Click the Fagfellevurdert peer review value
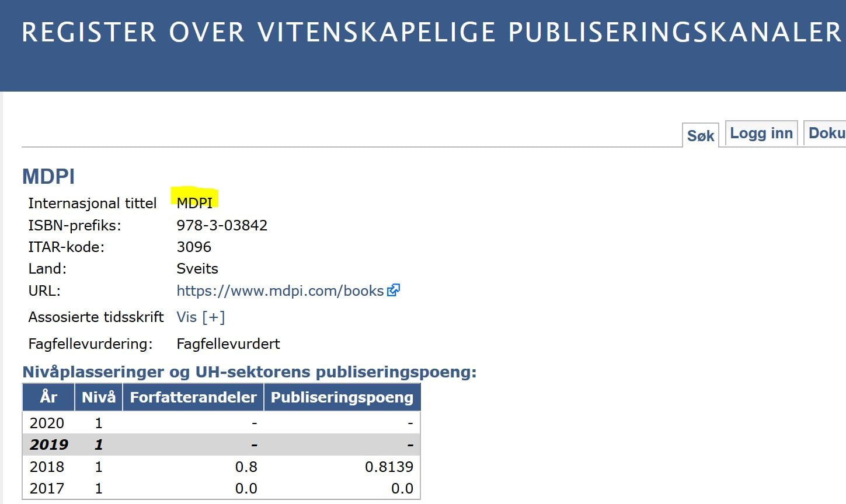 (x=228, y=344)
